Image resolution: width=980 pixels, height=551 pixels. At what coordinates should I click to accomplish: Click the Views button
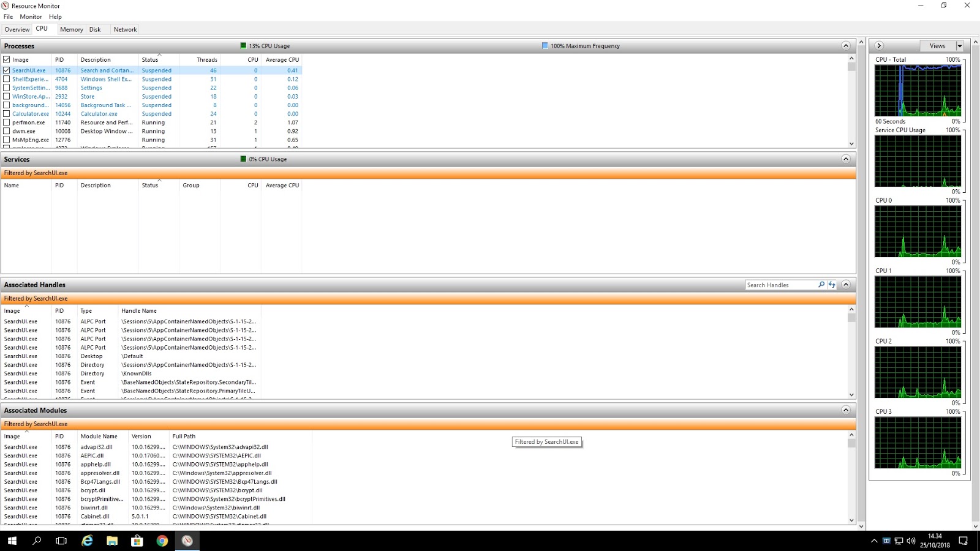coord(938,46)
